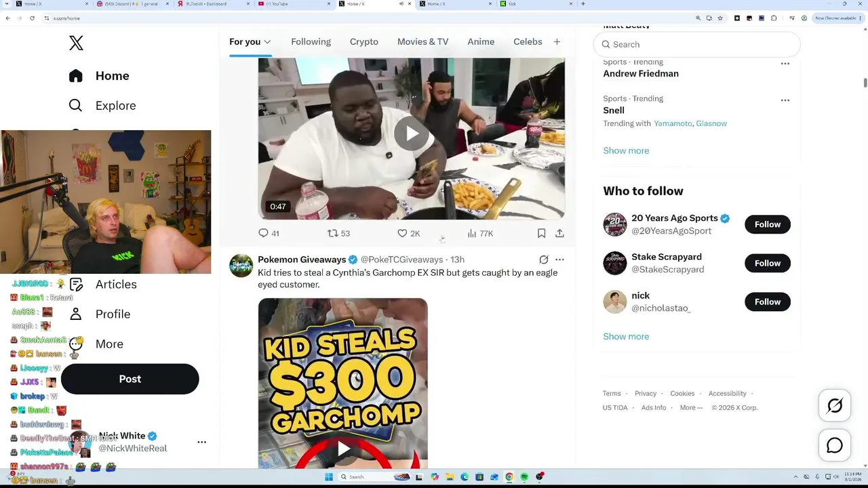
Task: Follow Stake Scrapyard
Action: 768,263
